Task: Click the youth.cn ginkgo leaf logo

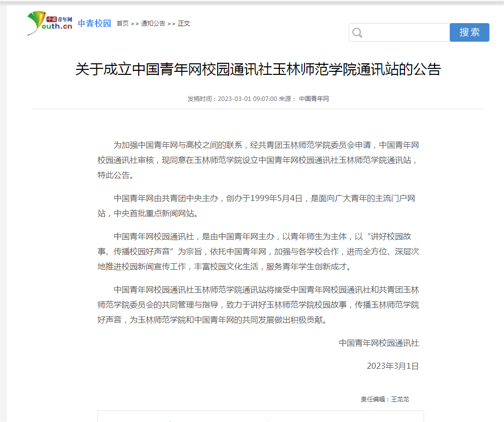Action: (50, 23)
